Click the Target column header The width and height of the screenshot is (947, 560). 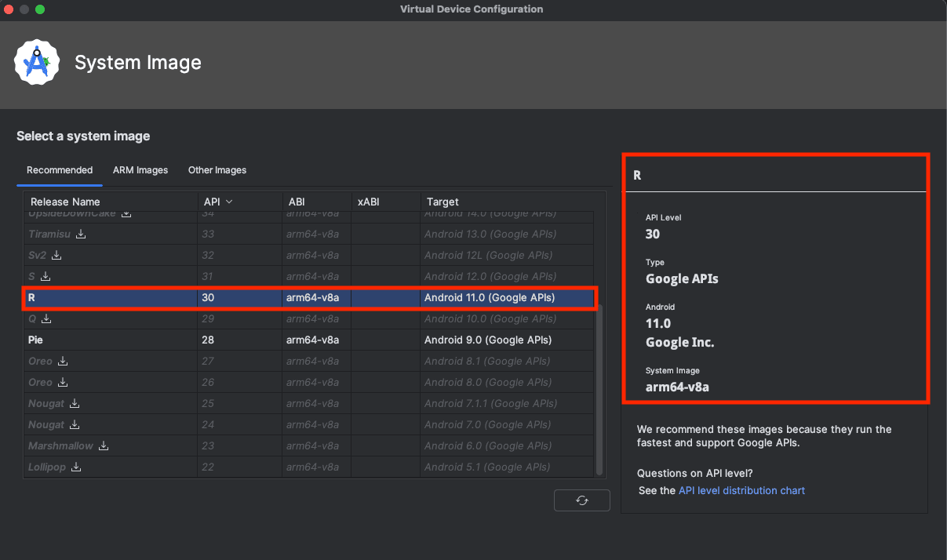(443, 202)
